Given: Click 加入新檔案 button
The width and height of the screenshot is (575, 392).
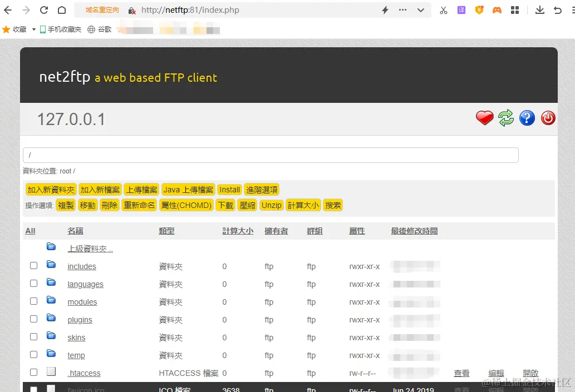Looking at the screenshot, I should pos(100,190).
